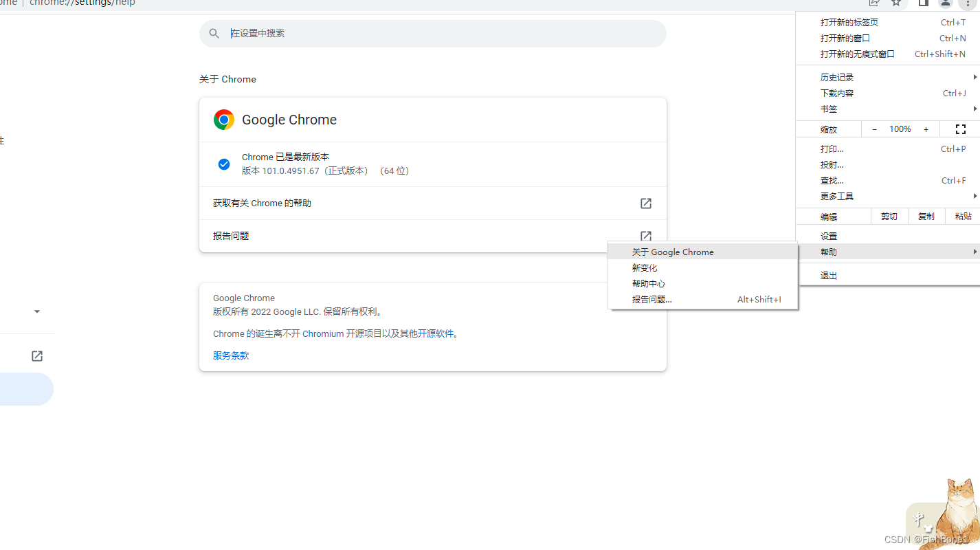Click the share page icon in address bar
This screenshot has height=550, width=980.
(874, 3)
